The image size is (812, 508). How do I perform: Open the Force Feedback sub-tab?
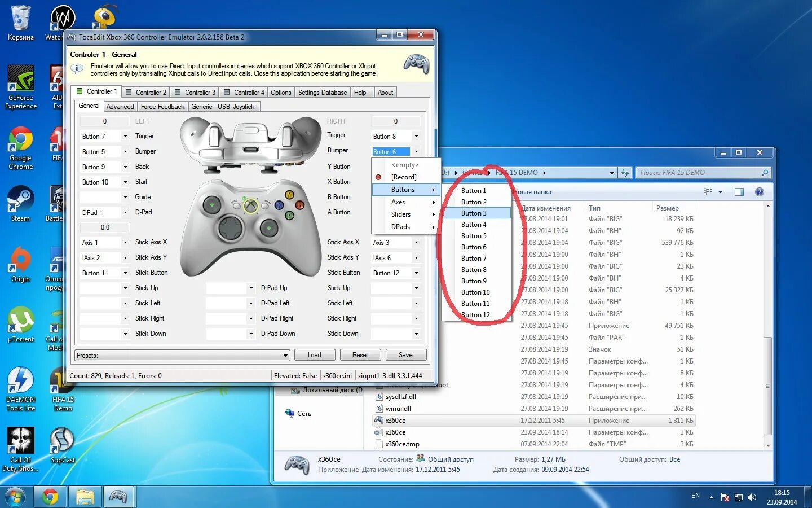(162, 107)
